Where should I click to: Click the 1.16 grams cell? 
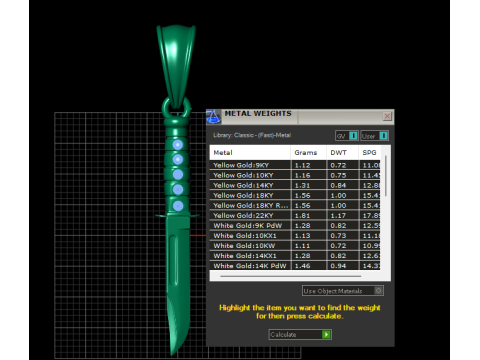click(308, 175)
